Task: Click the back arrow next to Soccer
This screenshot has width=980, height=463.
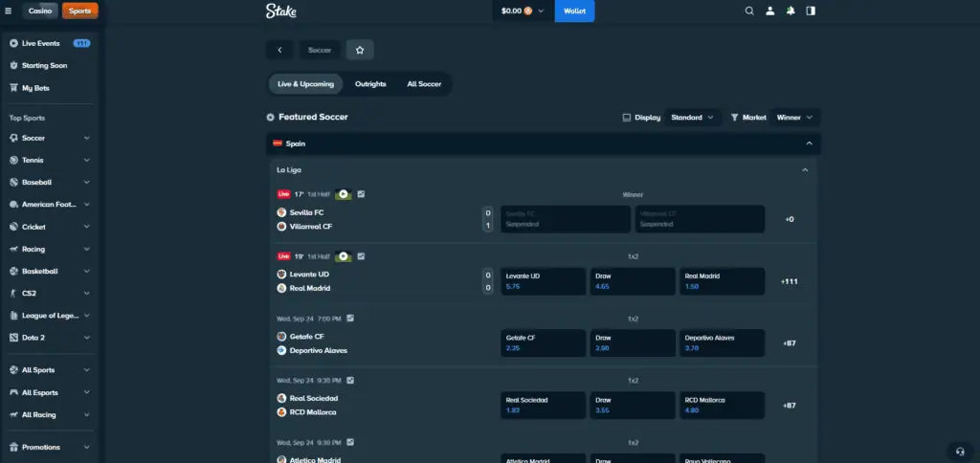Action: point(279,50)
